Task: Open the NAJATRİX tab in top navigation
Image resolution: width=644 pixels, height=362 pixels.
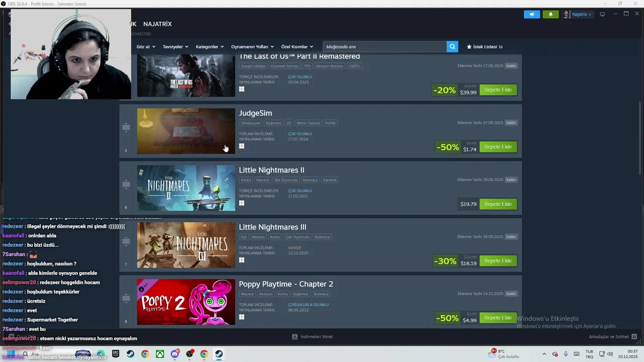Action: (x=157, y=24)
